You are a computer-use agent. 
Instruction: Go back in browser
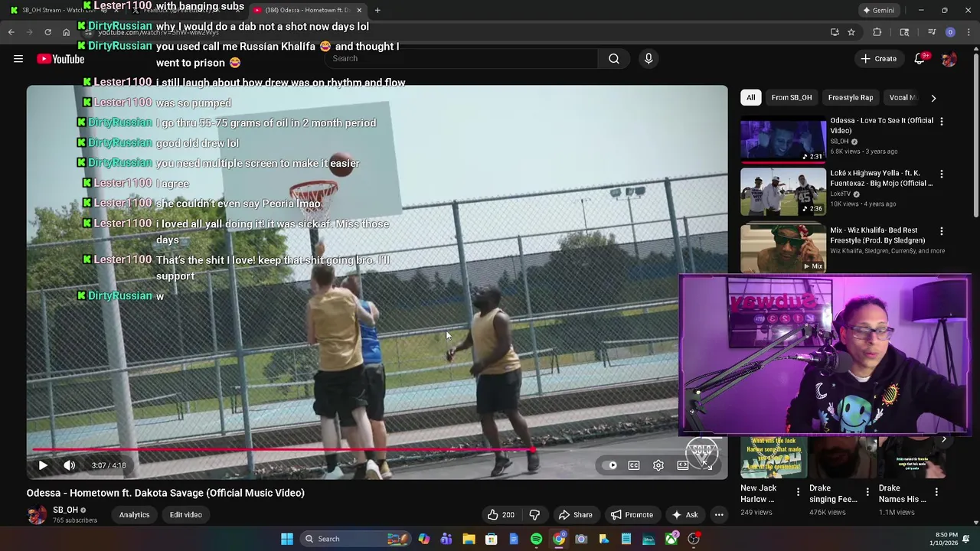11,32
